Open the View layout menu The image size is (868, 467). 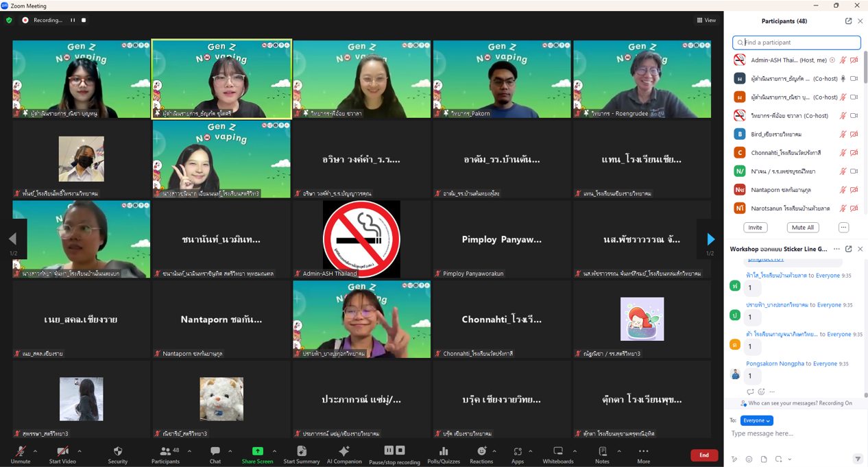[x=706, y=20]
